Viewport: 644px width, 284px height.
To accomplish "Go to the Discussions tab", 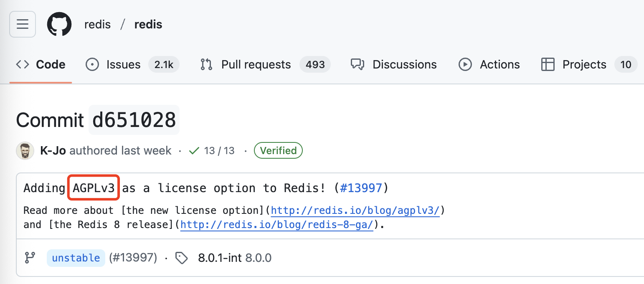I will point(393,65).
